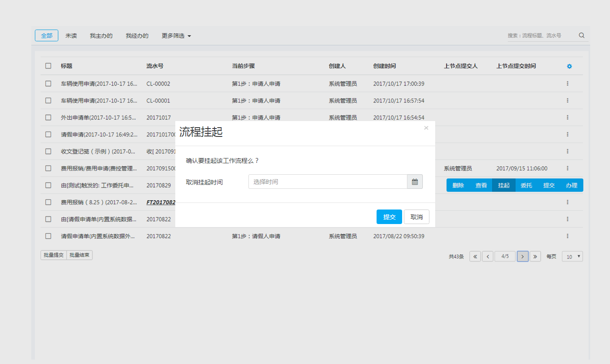Click 取消 button in the dialog
This screenshot has width=610, height=364.
pyautogui.click(x=416, y=217)
